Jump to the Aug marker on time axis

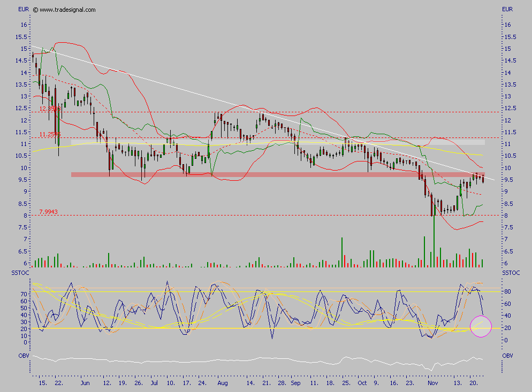pyautogui.click(x=223, y=383)
